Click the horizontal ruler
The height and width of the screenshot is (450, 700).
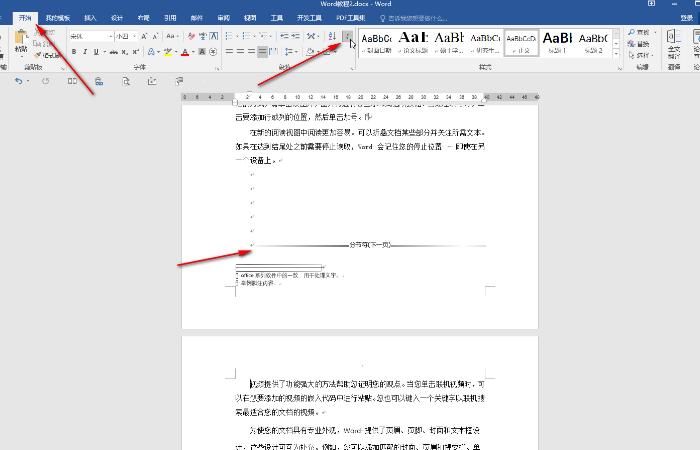pos(360,97)
